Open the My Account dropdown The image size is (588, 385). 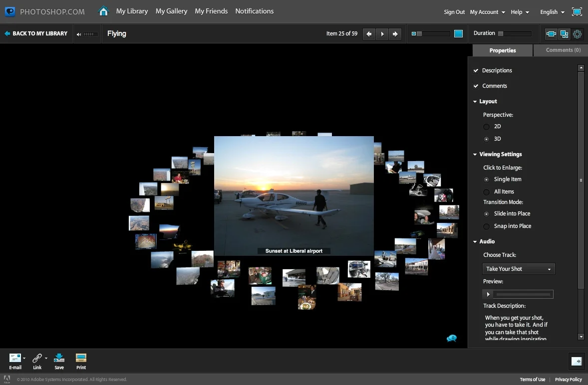coord(488,12)
